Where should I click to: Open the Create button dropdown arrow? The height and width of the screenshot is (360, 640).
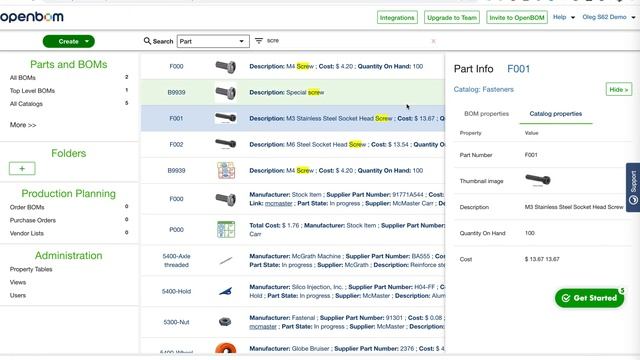87,41
